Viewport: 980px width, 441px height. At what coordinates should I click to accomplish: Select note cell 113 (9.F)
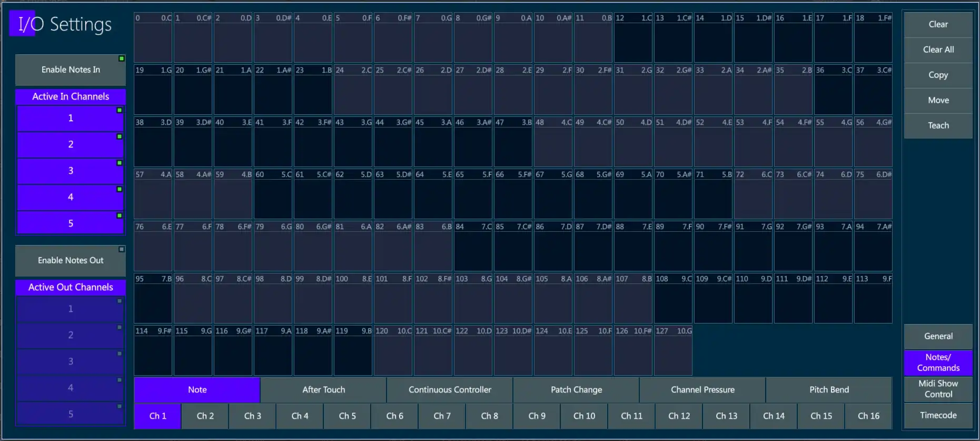[874, 299]
